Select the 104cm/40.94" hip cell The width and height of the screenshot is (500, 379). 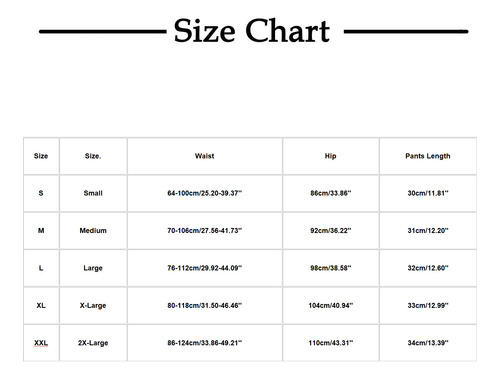pyautogui.click(x=331, y=305)
